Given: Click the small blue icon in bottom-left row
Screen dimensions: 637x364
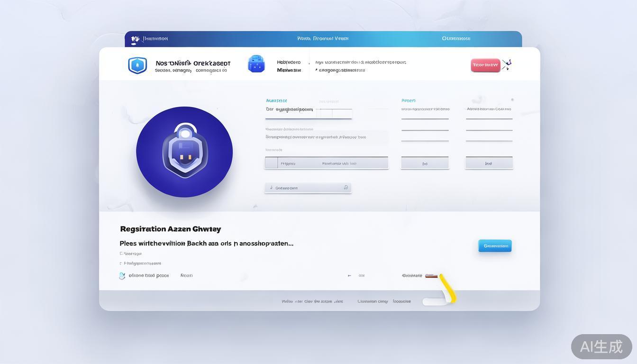Looking at the screenshot, I should [x=122, y=275].
